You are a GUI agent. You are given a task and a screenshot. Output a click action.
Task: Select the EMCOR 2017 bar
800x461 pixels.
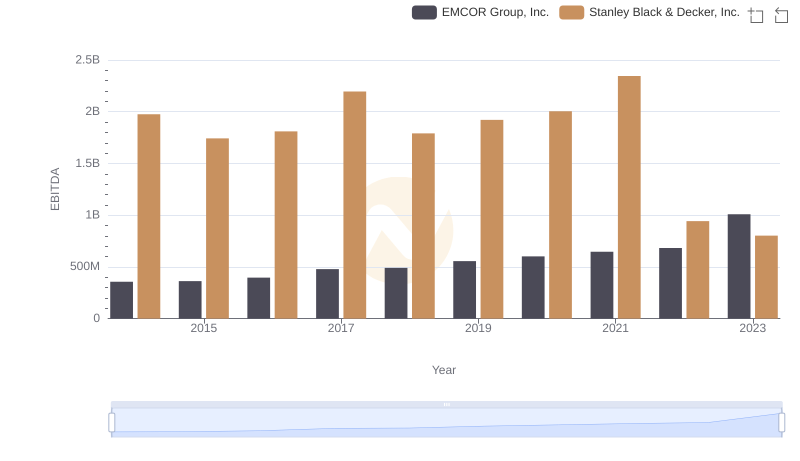(327, 294)
